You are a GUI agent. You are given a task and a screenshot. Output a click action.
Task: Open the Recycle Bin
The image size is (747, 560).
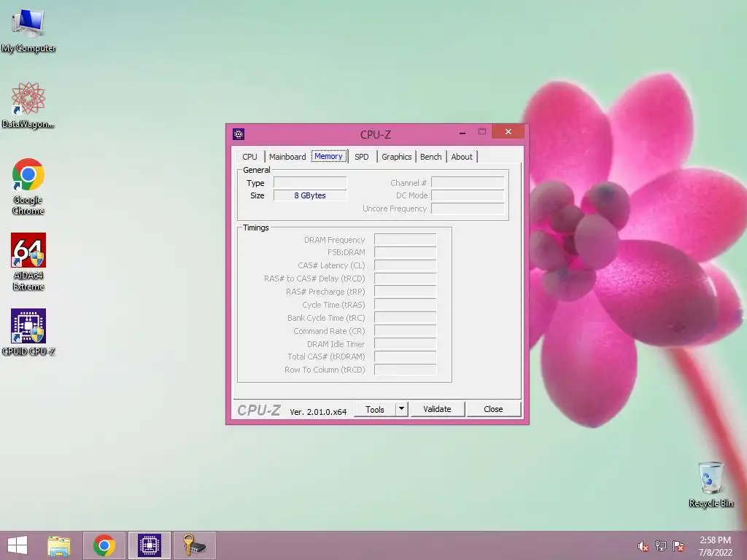pyautogui.click(x=711, y=484)
